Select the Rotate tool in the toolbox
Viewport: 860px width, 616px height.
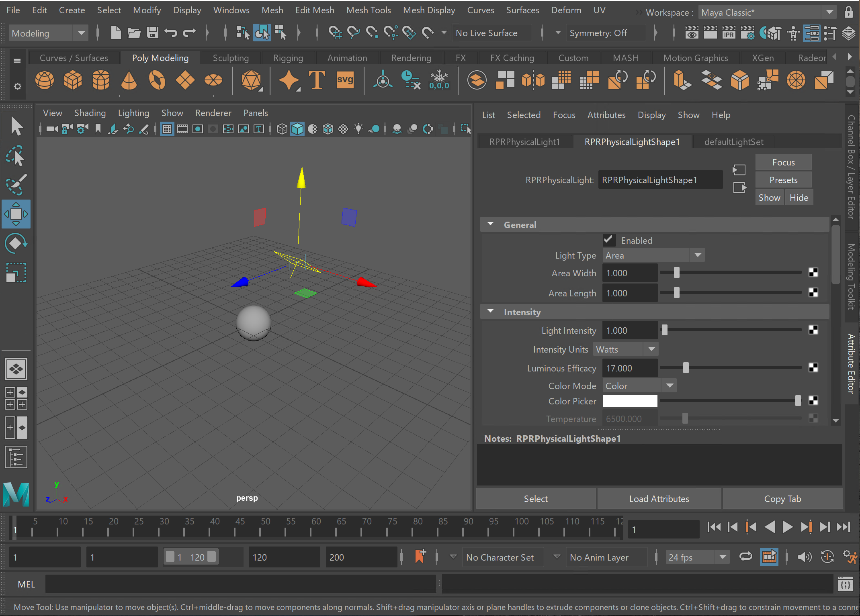tap(16, 243)
